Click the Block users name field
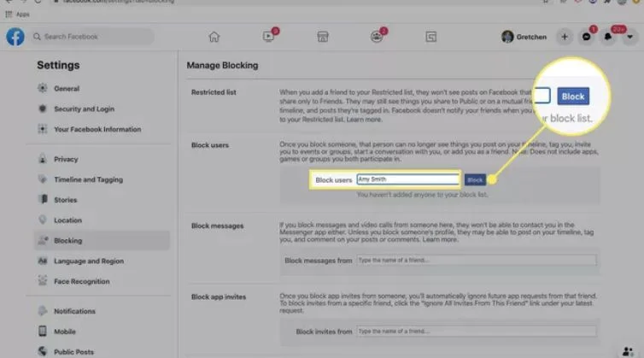644x358 pixels. click(408, 179)
